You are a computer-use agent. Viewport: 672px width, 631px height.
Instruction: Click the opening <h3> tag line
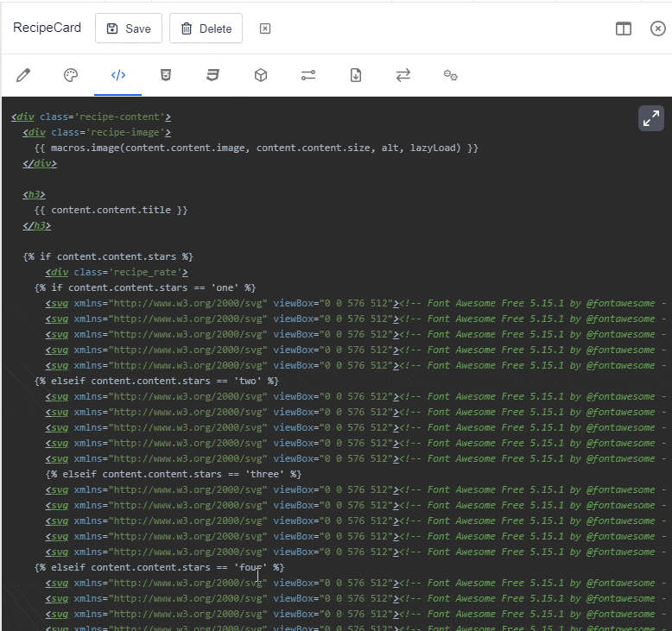34,194
